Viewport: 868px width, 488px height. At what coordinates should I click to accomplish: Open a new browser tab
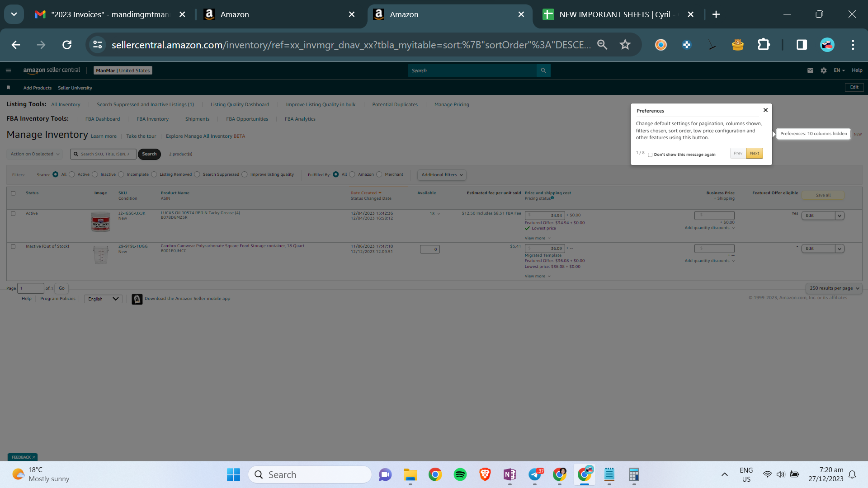(716, 14)
